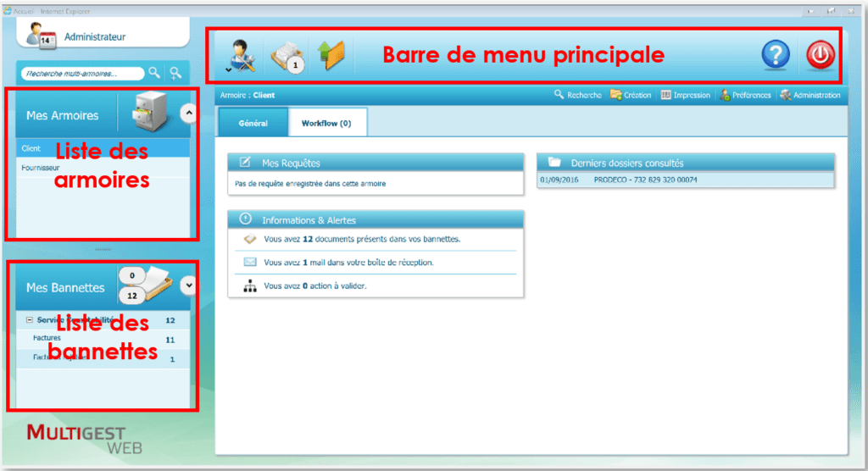Open the user tools icon in main menu bar
The image size is (868, 471).
pos(241,56)
